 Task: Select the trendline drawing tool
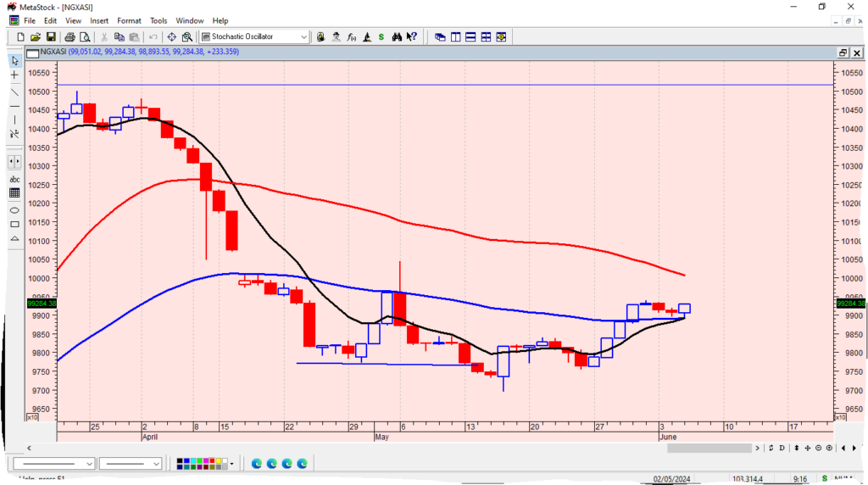tap(14, 91)
